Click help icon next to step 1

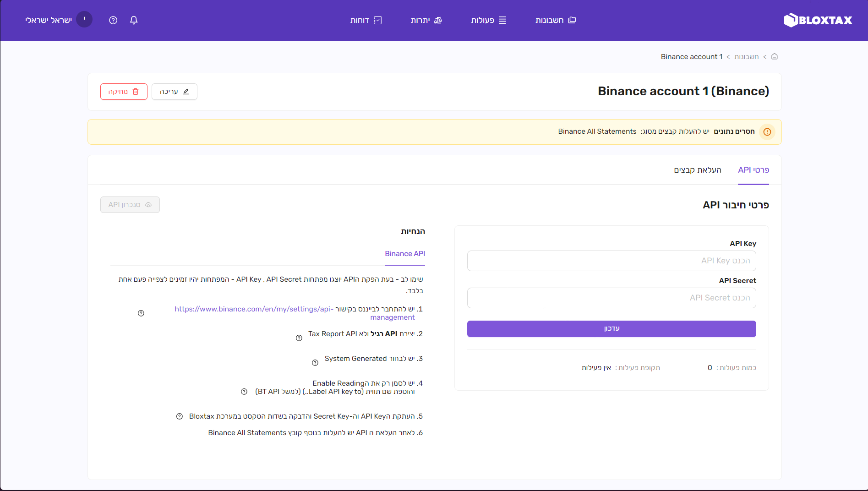pos(141,313)
